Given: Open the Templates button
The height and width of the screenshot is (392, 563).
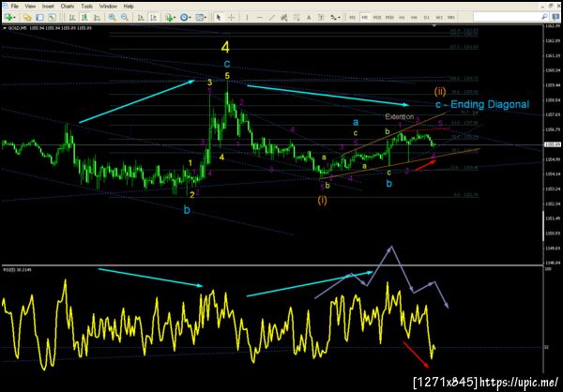Looking at the screenshot, I should tap(200, 17).
